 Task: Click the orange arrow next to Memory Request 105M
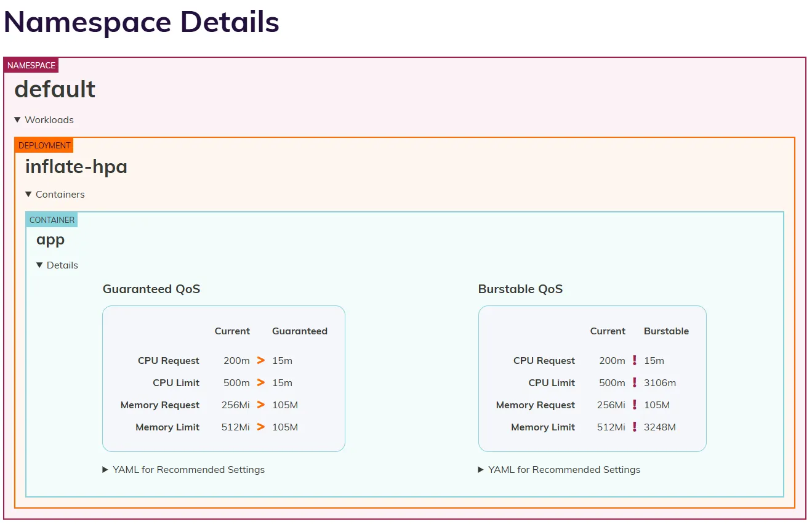click(x=260, y=405)
